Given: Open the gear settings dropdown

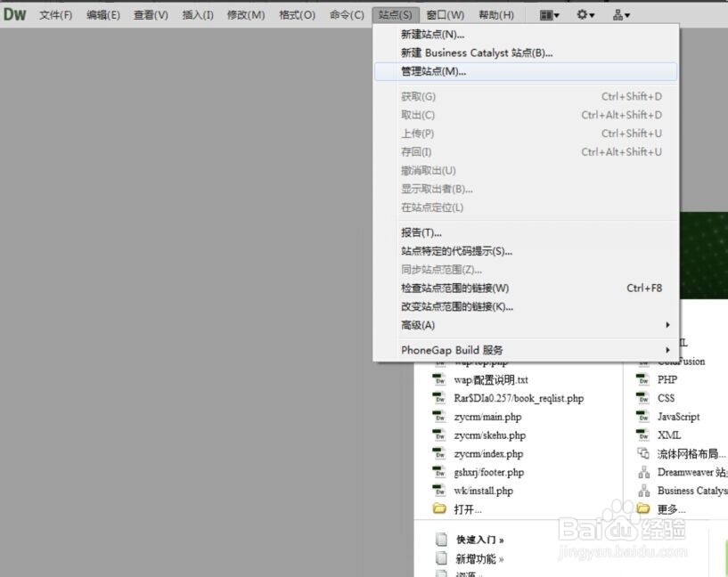Looking at the screenshot, I should tap(585, 15).
